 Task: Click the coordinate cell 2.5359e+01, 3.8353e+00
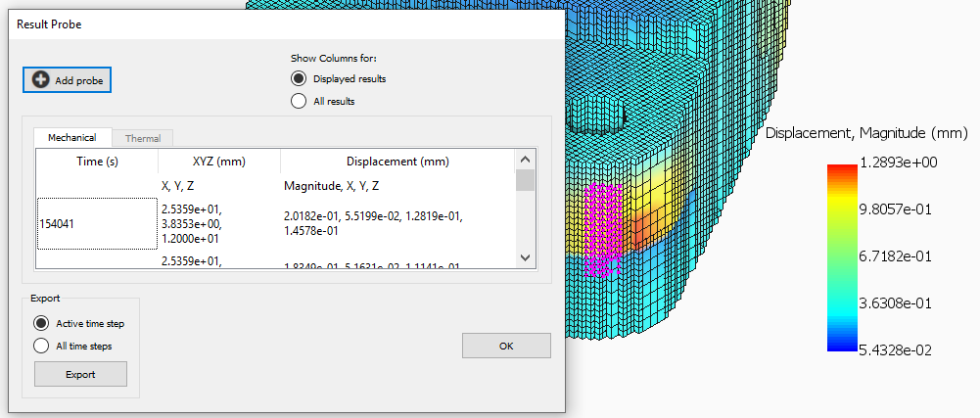(x=218, y=223)
